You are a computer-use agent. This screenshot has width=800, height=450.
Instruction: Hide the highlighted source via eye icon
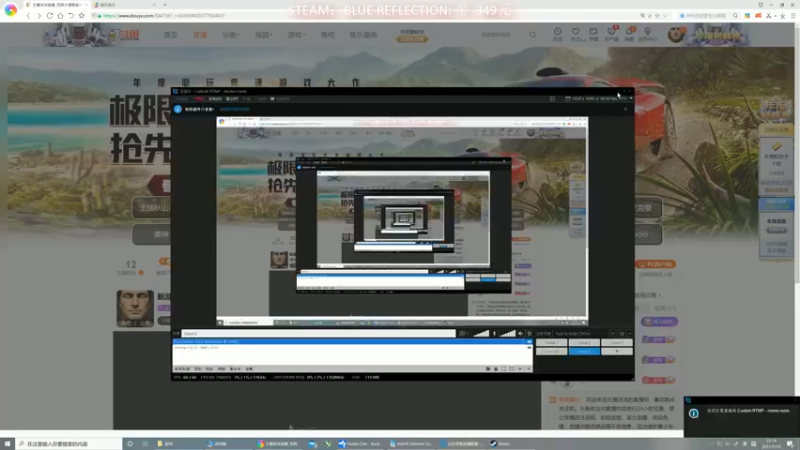point(529,342)
